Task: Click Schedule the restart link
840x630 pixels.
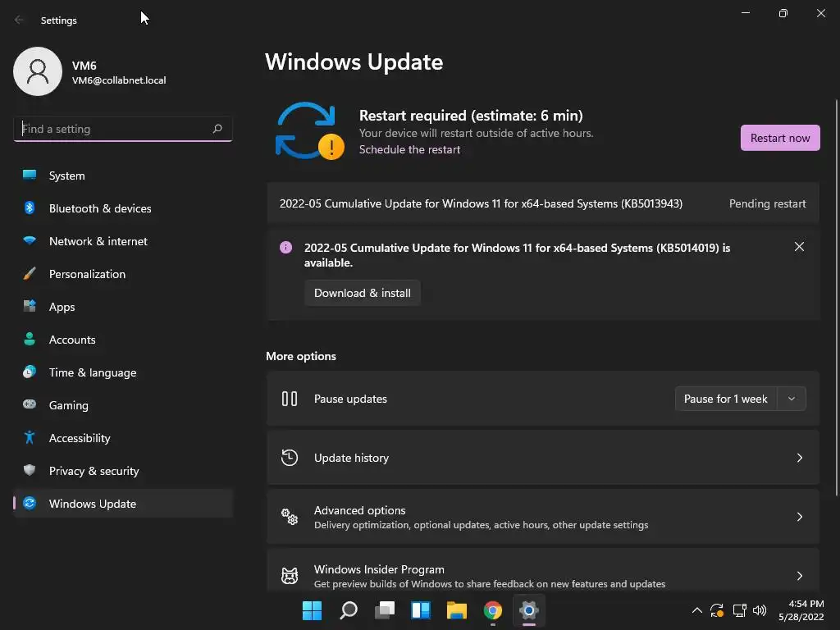Action: pyautogui.click(x=409, y=149)
